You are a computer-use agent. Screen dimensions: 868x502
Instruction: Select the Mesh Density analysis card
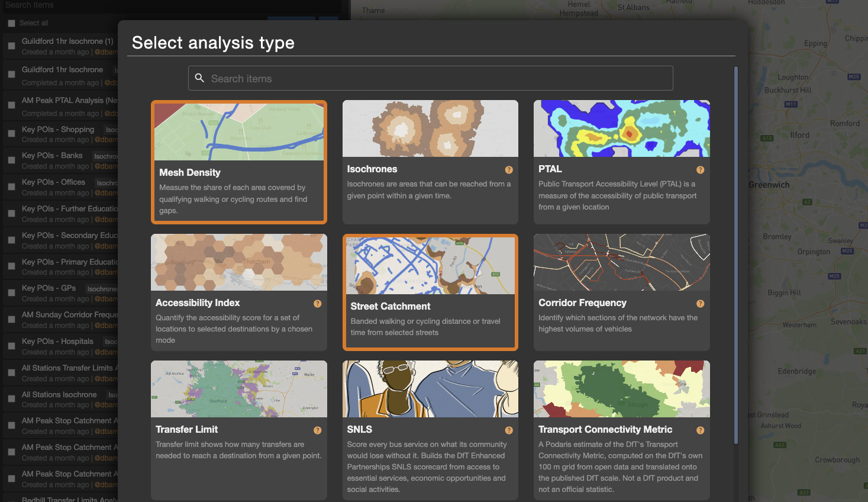tap(239, 162)
